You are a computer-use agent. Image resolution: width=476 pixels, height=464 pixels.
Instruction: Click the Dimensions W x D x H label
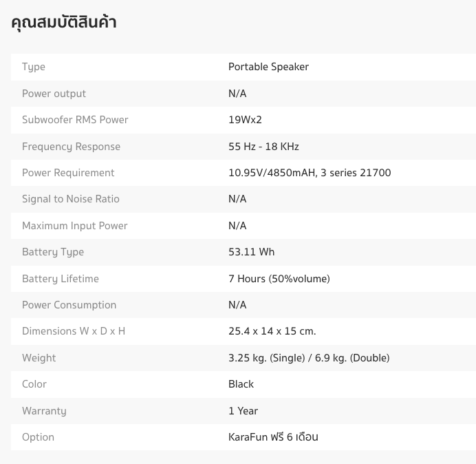coord(74,331)
